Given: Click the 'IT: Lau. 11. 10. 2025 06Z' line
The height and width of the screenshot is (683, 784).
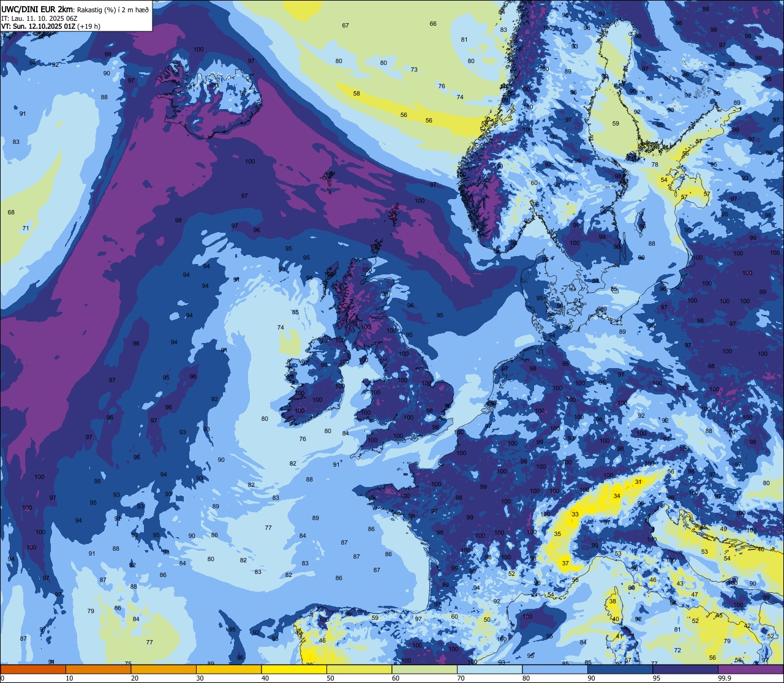Looking at the screenshot, I should [x=39, y=18].
